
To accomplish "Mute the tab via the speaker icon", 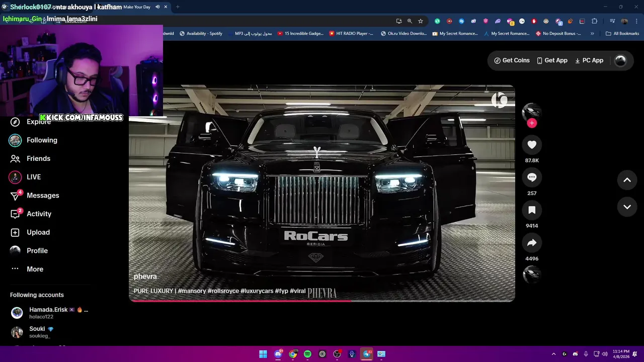I will 158,7.
